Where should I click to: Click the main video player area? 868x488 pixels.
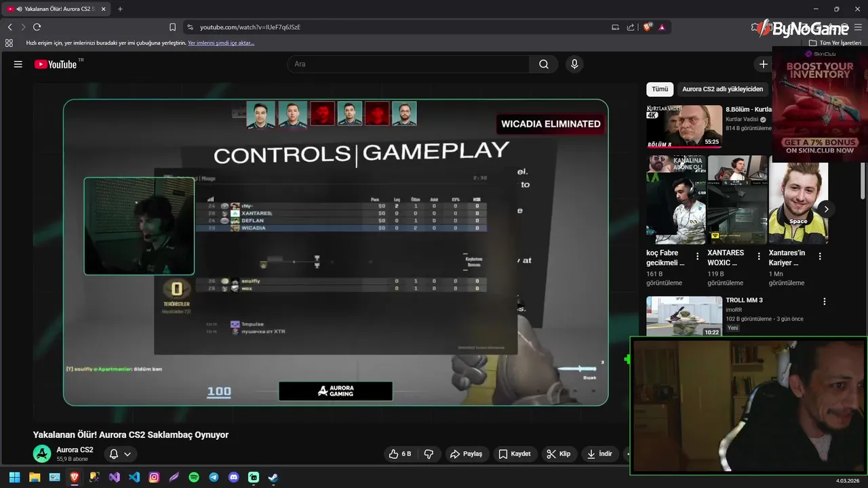coord(336,253)
